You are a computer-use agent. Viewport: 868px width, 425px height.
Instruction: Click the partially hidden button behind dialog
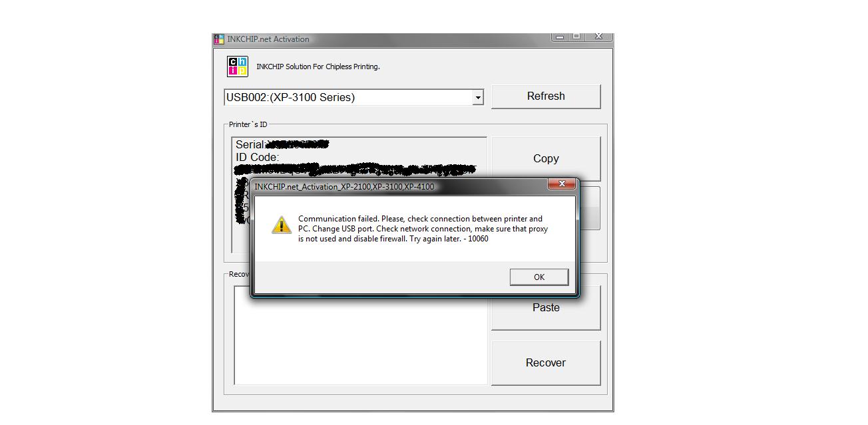coord(590,208)
